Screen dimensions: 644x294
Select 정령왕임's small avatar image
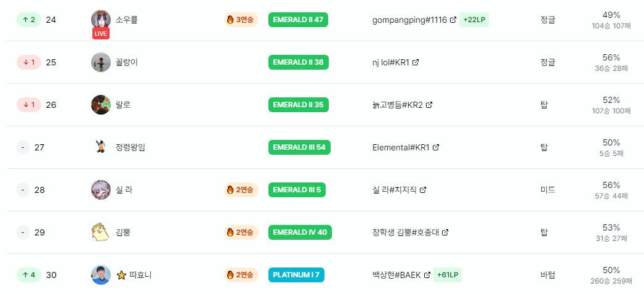[100, 147]
